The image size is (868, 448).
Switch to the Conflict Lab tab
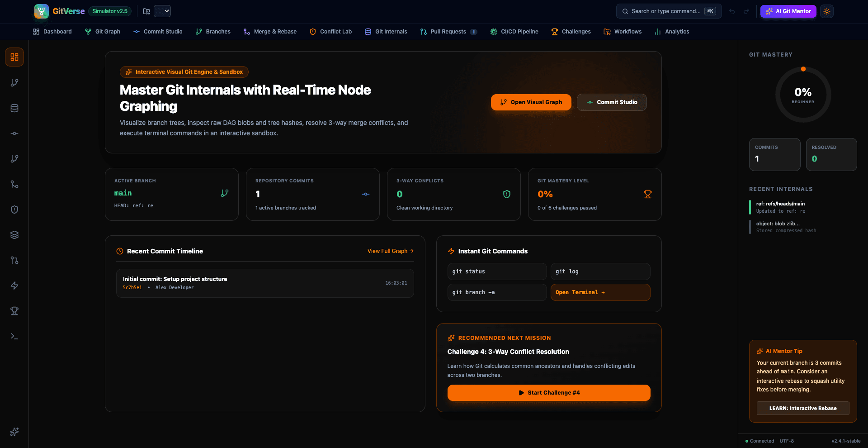330,32
